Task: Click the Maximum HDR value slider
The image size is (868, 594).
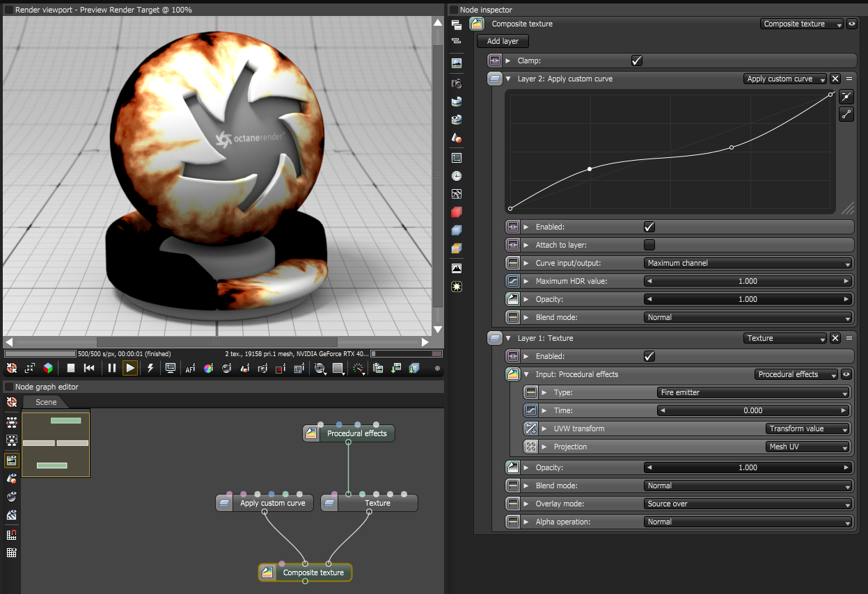Action: 748,281
